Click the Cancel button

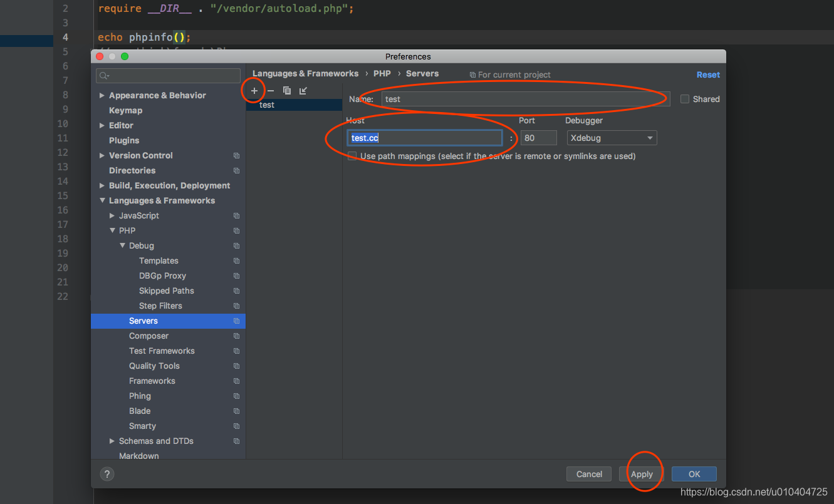[x=589, y=474]
